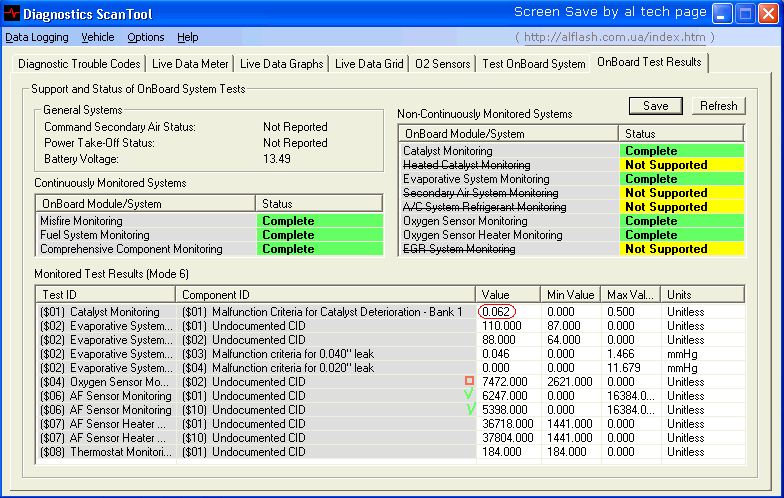This screenshot has height=498, width=784.
Task: Click the Diagnostics ScanTool title bar icon
Action: (12, 14)
